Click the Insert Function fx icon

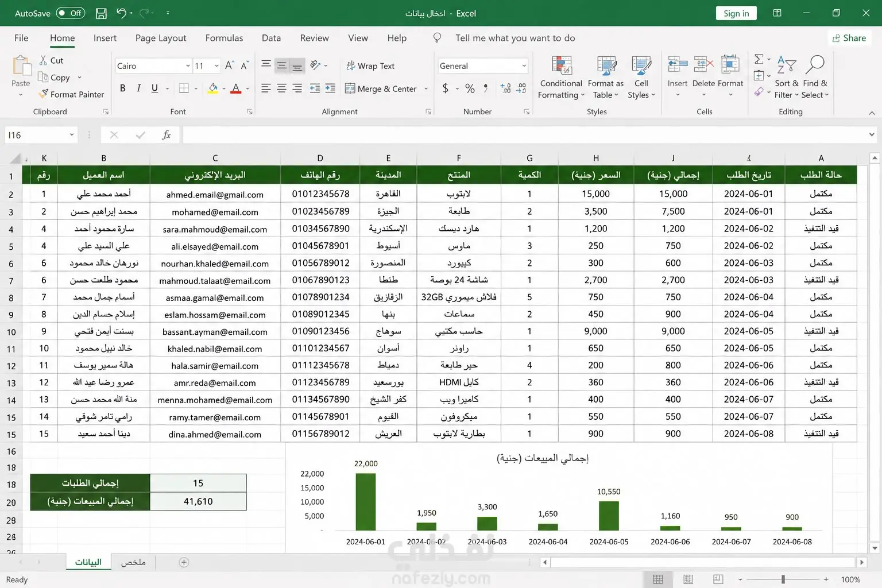pyautogui.click(x=167, y=135)
